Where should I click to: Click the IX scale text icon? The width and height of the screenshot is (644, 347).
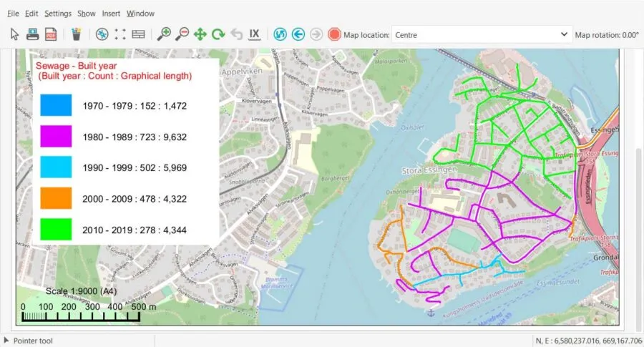[255, 34]
